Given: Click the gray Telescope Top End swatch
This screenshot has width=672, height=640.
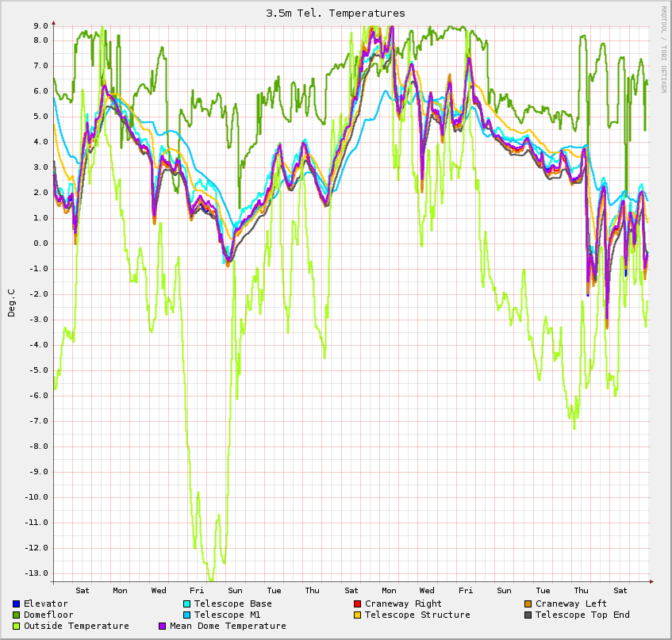Looking at the screenshot, I should coord(528,615).
